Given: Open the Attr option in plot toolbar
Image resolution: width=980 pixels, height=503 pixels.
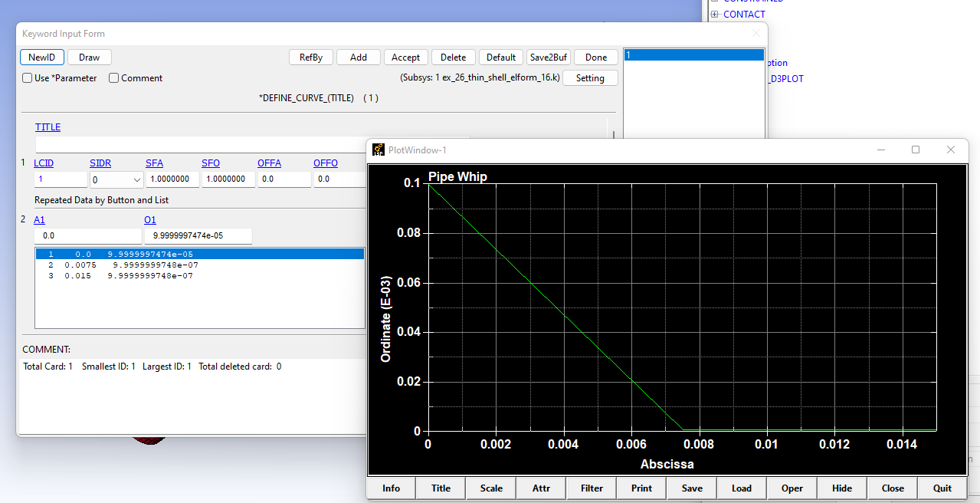Looking at the screenshot, I should pyautogui.click(x=542, y=488).
